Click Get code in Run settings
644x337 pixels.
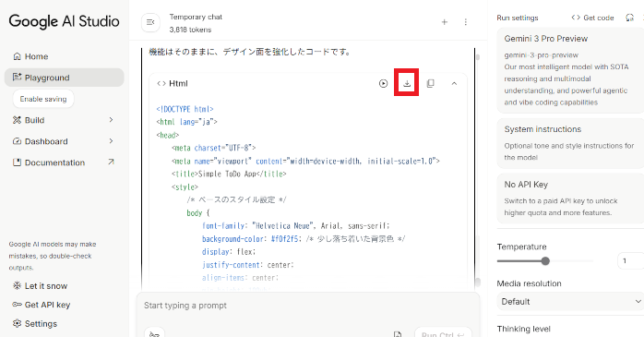(592, 18)
